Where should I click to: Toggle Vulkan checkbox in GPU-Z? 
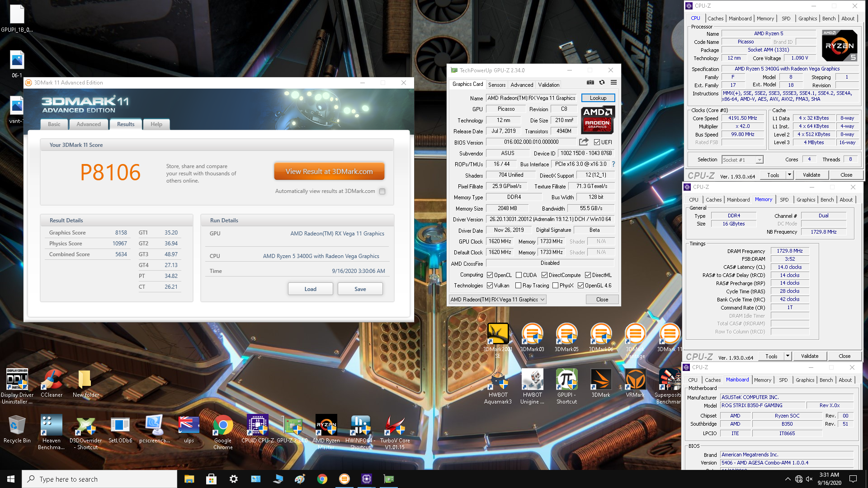click(x=490, y=286)
